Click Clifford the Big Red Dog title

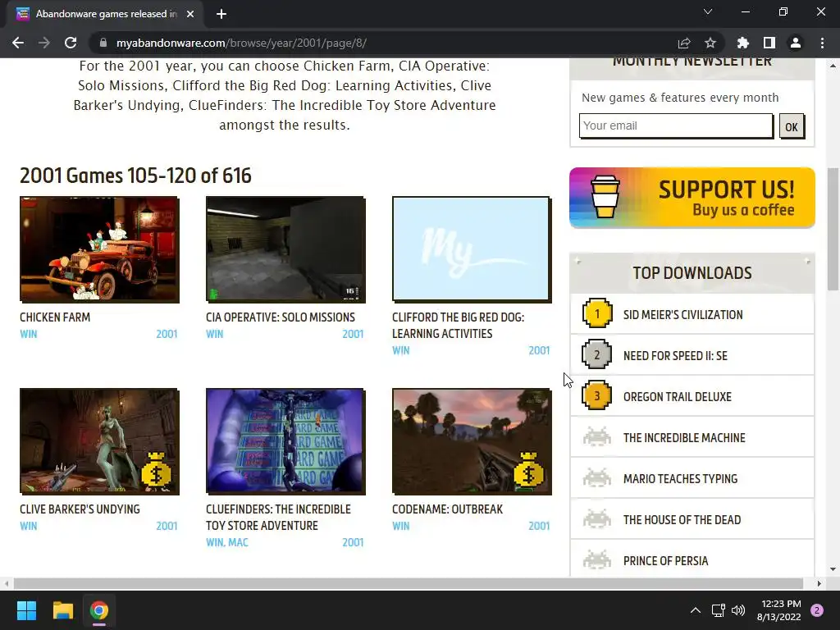(458, 325)
